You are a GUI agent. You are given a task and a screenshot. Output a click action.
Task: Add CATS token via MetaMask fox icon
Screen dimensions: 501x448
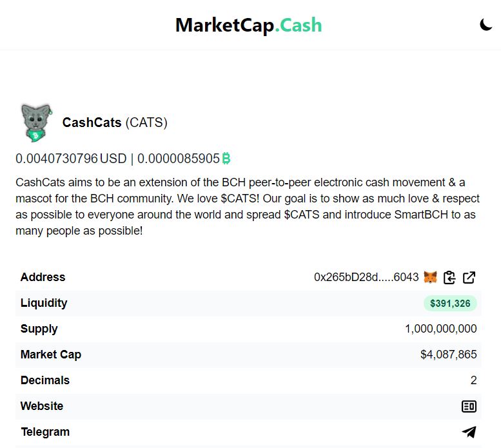[430, 277]
